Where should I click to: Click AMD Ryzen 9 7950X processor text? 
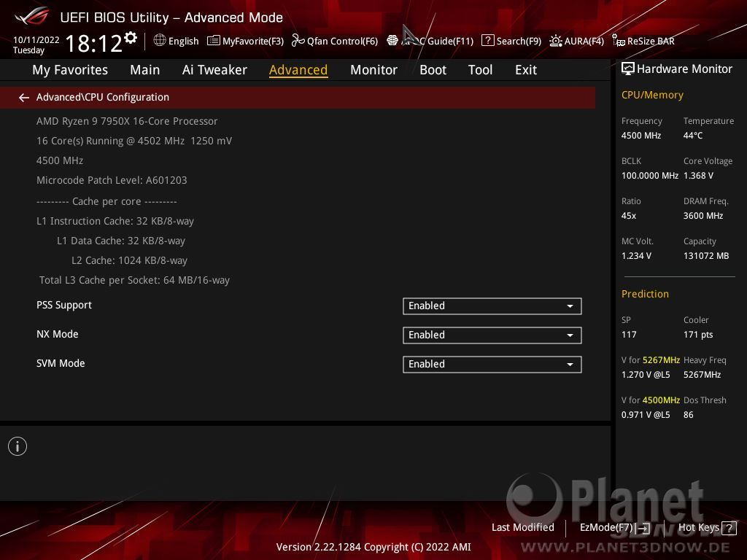(127, 122)
